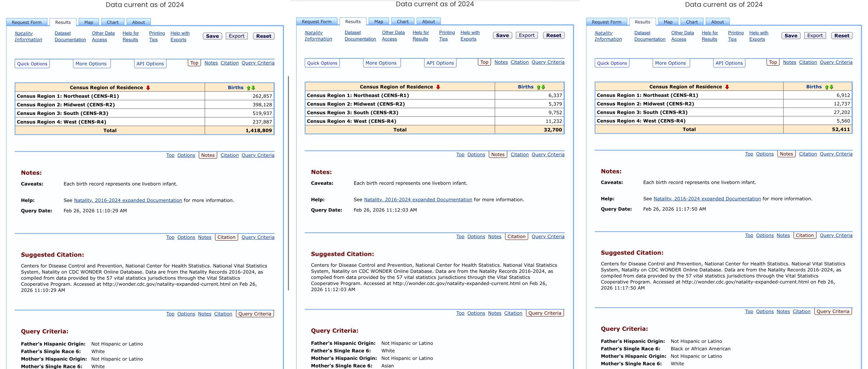Expand API Options in the right panel
The height and width of the screenshot is (369, 868).
click(x=729, y=63)
